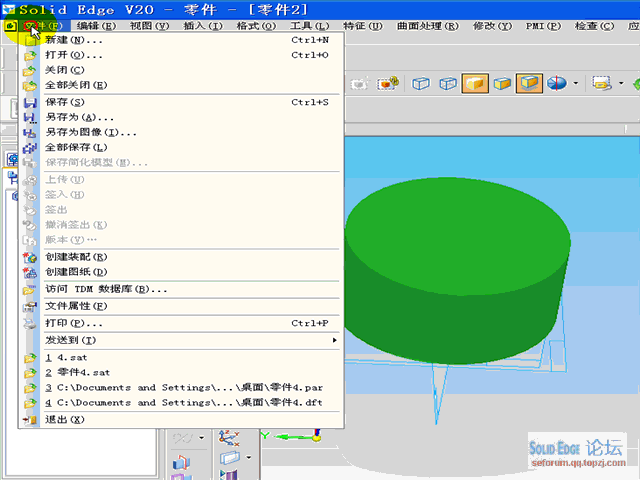Open the 插入(I) menu
This screenshot has height=480, width=640.
pos(203,26)
